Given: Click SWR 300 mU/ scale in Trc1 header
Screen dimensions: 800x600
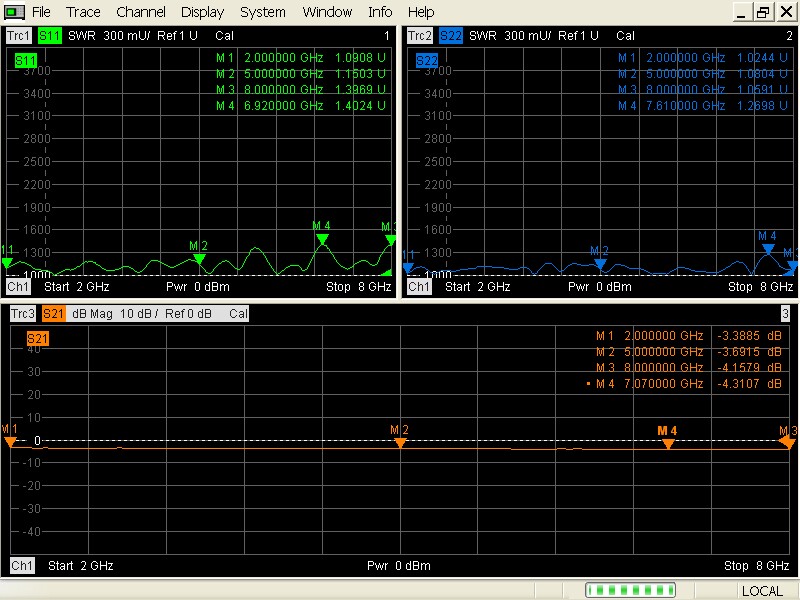Looking at the screenshot, I should point(109,36).
